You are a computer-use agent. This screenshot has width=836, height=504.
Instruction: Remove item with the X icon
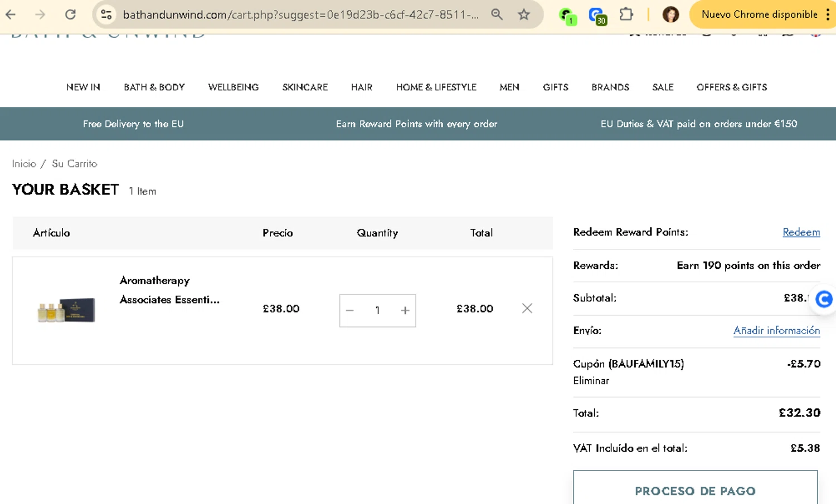pos(527,308)
